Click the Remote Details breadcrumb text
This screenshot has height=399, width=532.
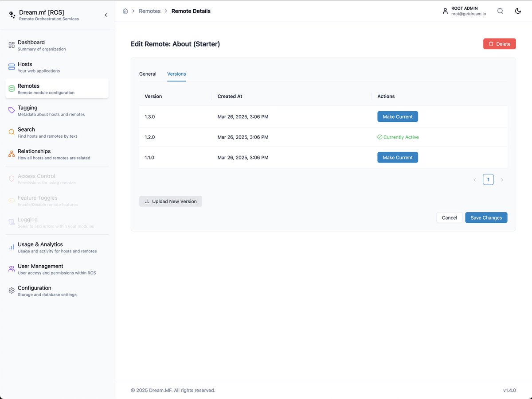191,11
